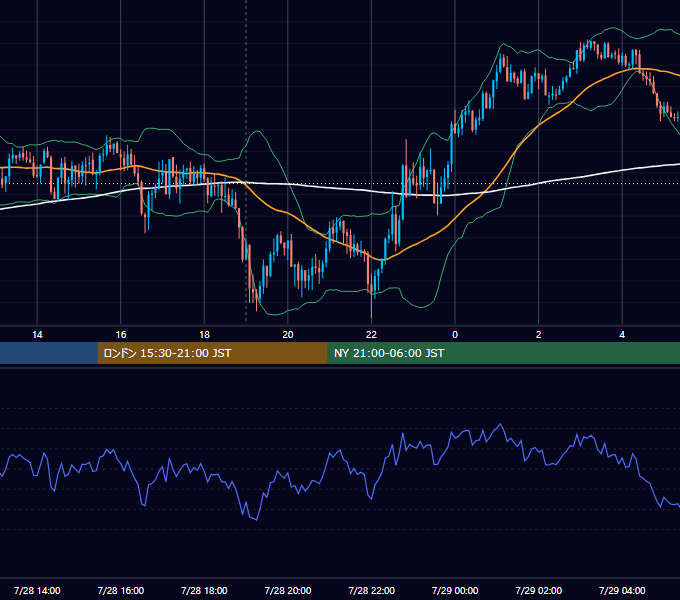
Task: Click the 7/28 22:00 date label
Action: click(371, 590)
